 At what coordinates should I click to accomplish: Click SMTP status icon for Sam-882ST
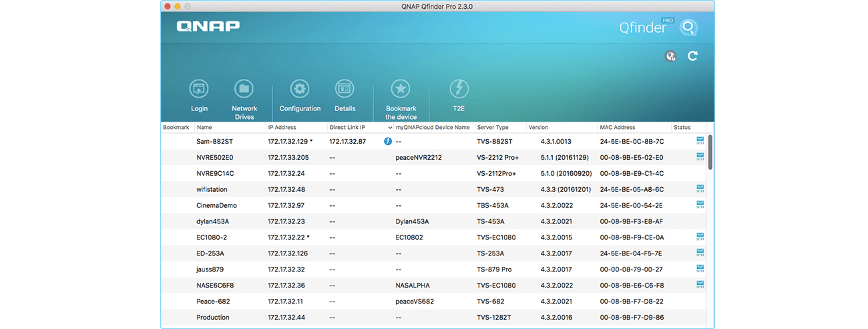coord(700,141)
